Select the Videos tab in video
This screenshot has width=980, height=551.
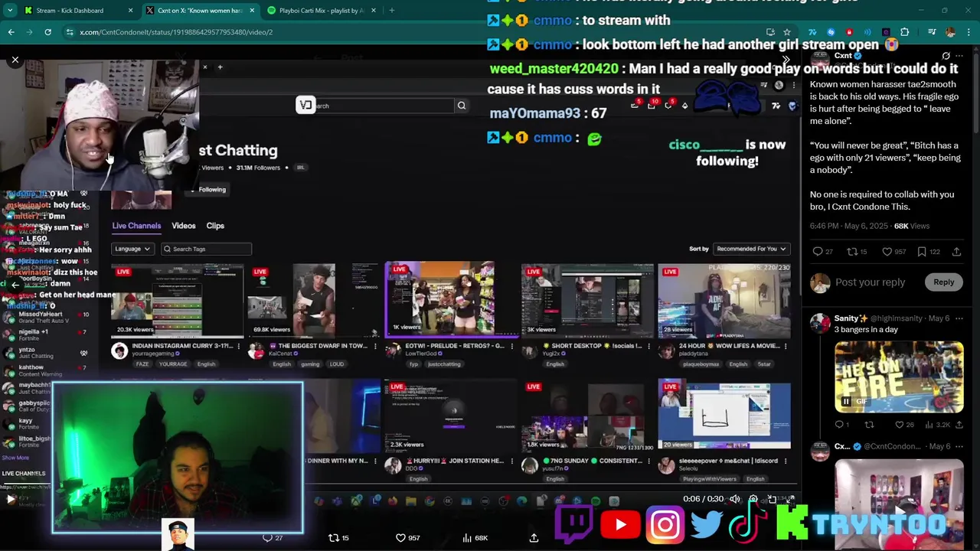tap(184, 226)
